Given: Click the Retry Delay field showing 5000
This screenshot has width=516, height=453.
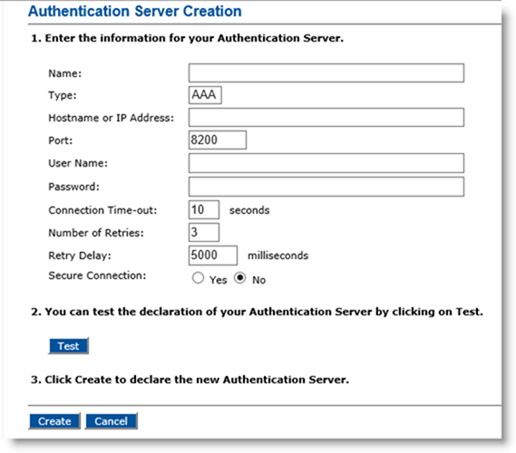Looking at the screenshot, I should point(213,255).
